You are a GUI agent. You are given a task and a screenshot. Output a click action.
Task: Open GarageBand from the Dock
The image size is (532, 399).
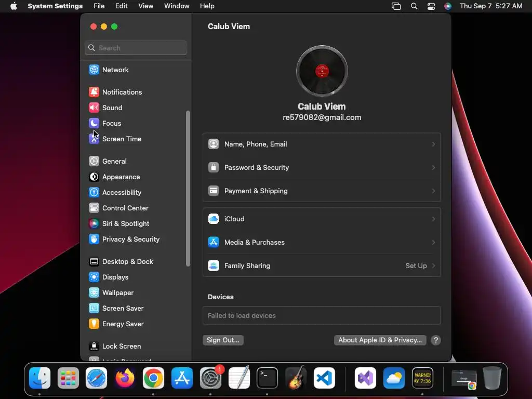point(296,378)
